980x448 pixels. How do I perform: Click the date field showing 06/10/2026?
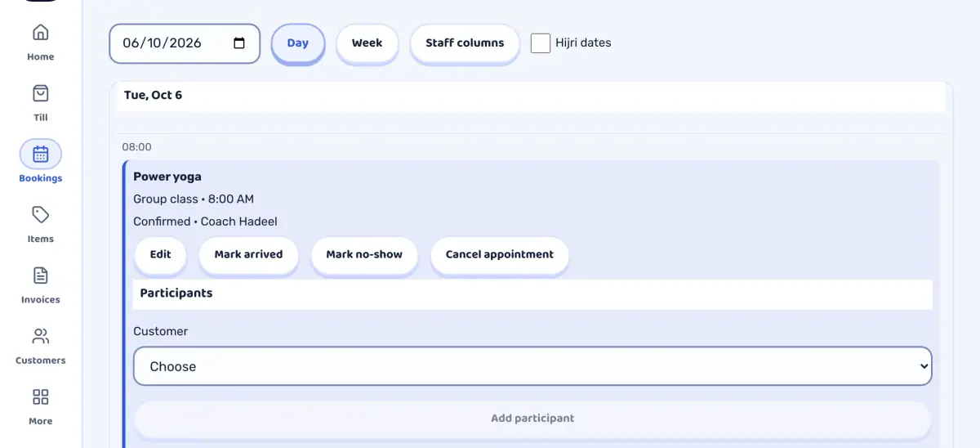(185, 43)
